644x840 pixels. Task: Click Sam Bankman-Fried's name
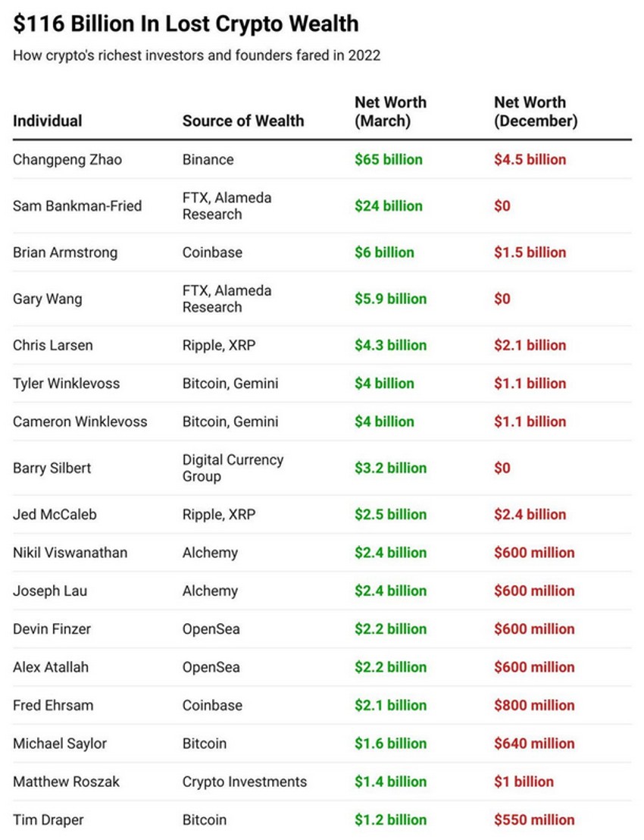point(77,206)
